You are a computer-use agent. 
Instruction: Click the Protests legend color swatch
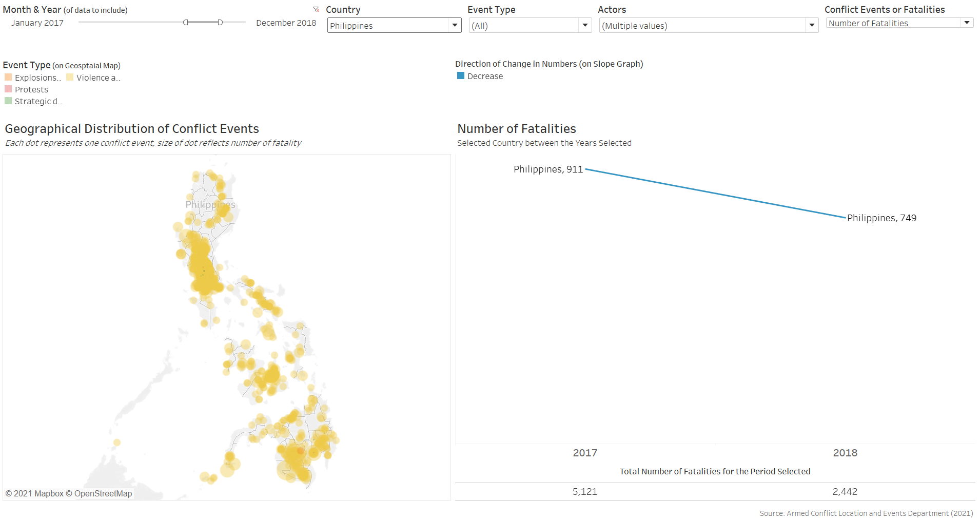point(8,89)
